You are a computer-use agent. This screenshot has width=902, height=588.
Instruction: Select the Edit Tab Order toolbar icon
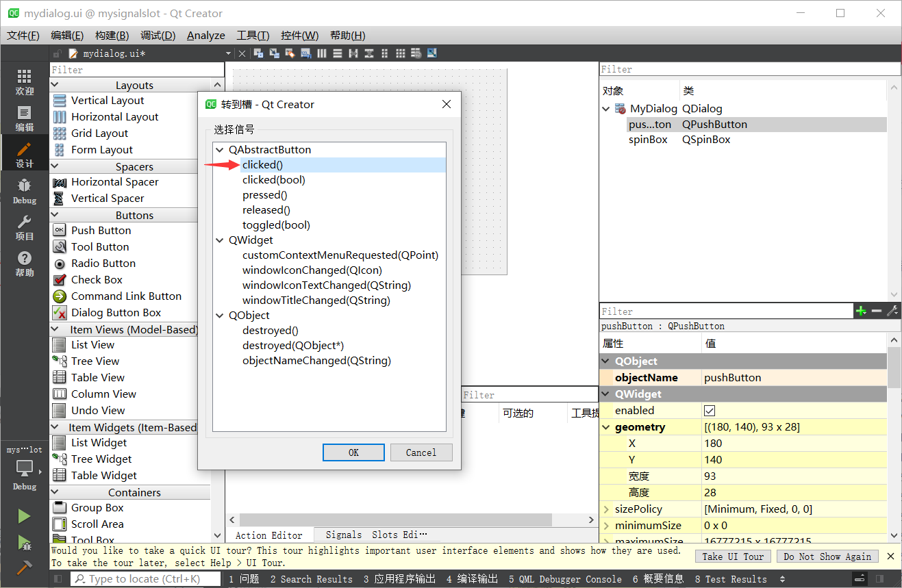[305, 53]
